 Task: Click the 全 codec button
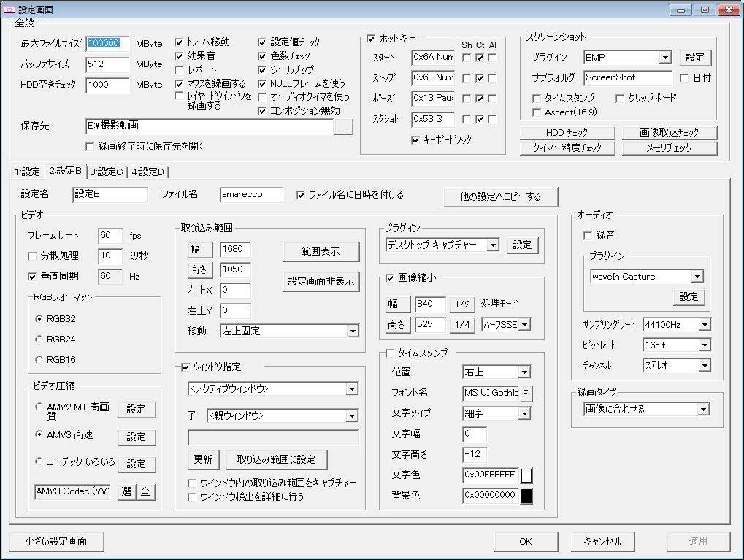(145, 492)
